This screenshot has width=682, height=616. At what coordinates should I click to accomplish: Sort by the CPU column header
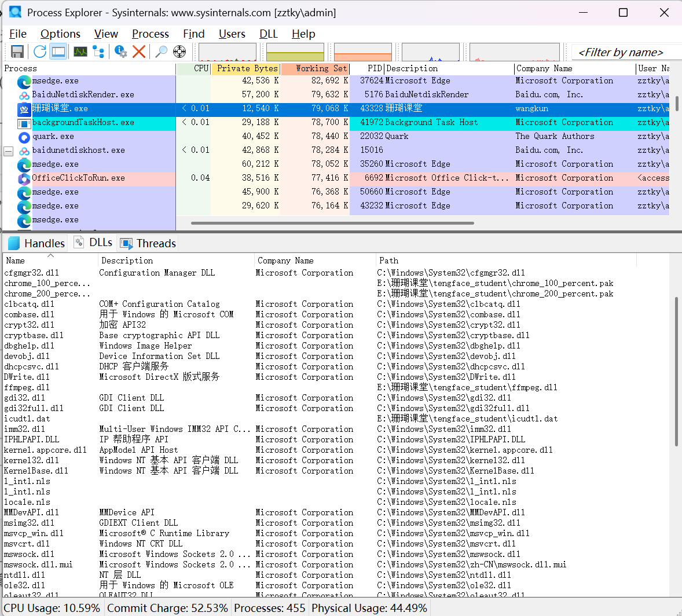click(194, 69)
